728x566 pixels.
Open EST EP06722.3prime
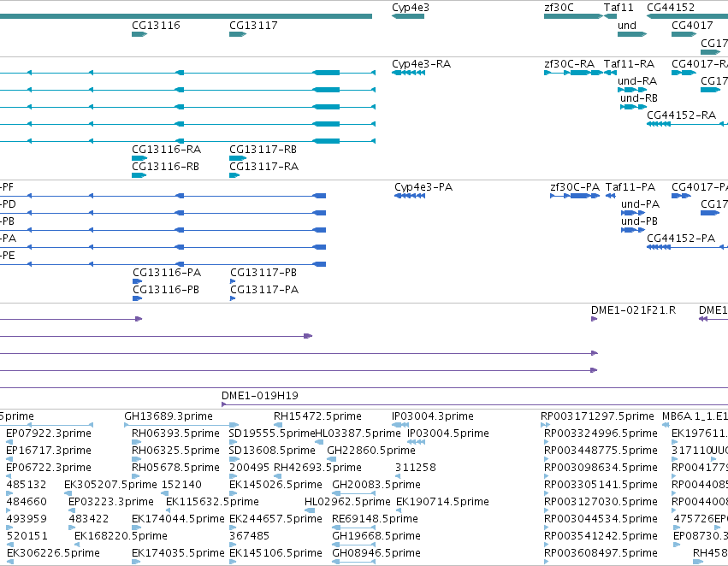[49, 468]
